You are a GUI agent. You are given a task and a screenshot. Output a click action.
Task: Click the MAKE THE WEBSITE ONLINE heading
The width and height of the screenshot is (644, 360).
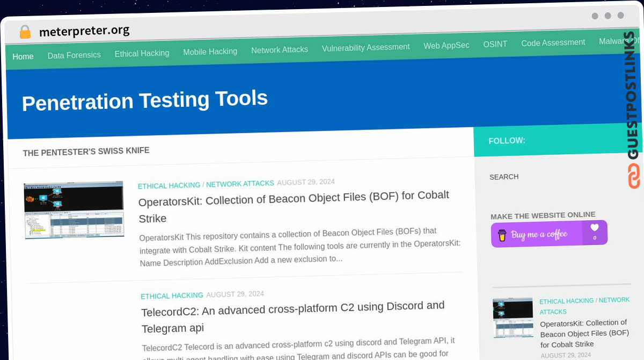pos(543,215)
